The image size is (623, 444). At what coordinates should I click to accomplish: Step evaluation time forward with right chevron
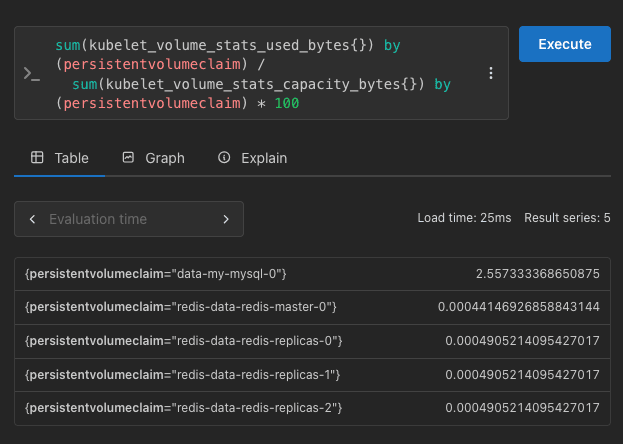coord(226,219)
